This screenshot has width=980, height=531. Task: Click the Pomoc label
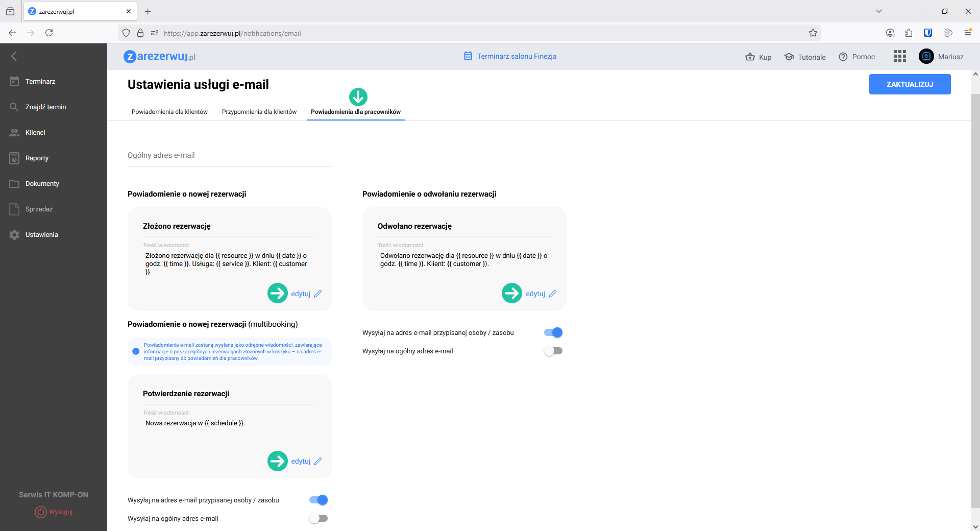(x=864, y=57)
